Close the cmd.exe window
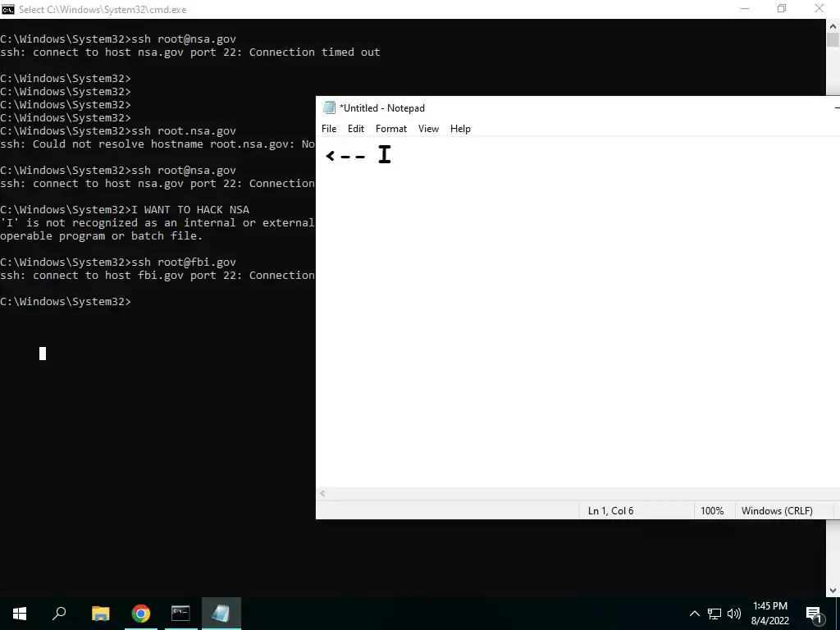 [819, 9]
